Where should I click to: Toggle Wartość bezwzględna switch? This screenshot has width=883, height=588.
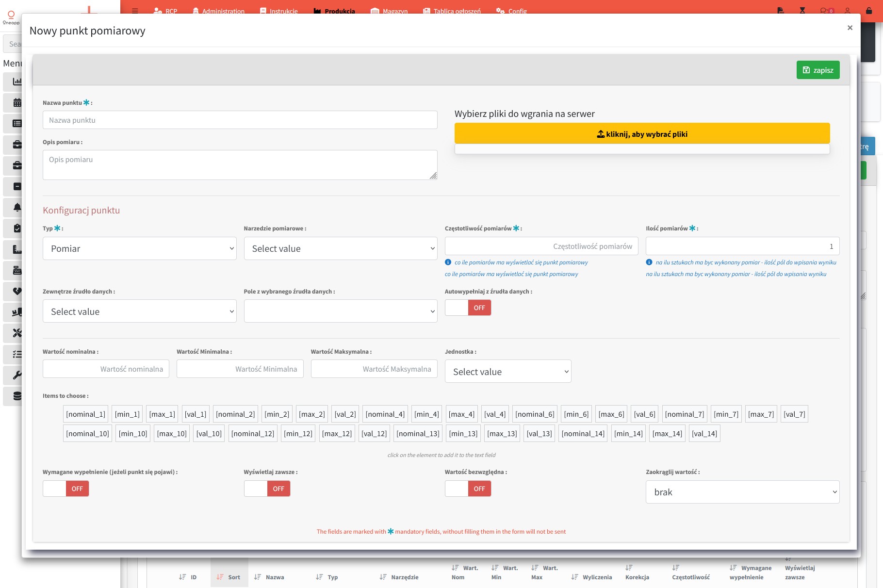(x=468, y=489)
